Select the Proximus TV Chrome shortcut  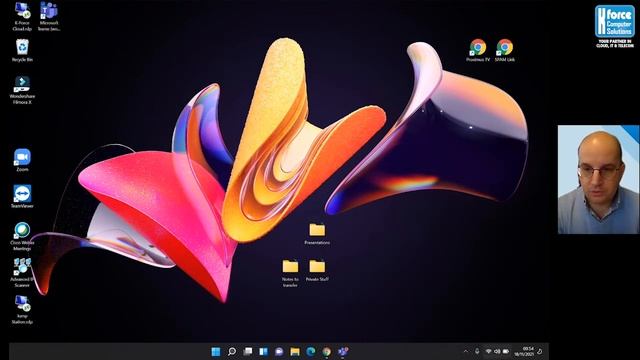click(x=478, y=50)
